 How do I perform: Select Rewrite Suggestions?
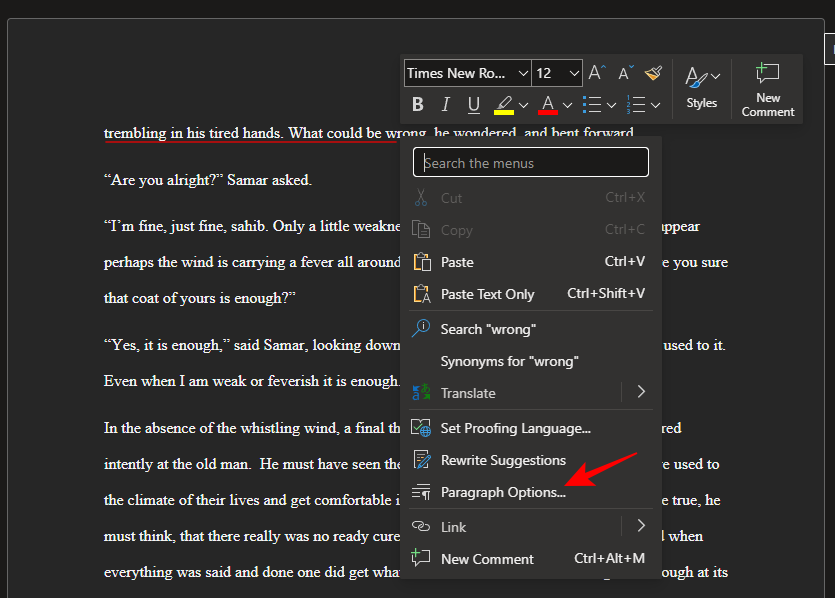coord(530,460)
